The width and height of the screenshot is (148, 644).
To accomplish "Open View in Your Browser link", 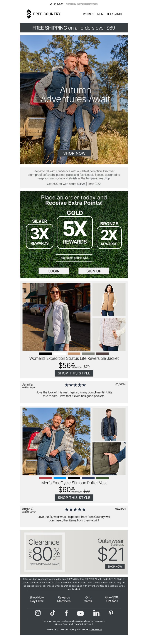I will pos(88,4).
